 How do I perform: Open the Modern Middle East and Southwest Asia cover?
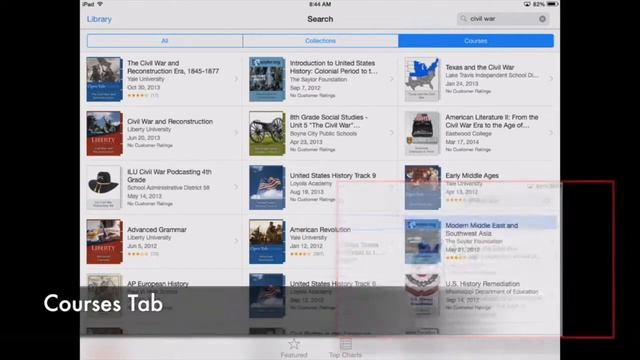pyautogui.click(x=422, y=242)
